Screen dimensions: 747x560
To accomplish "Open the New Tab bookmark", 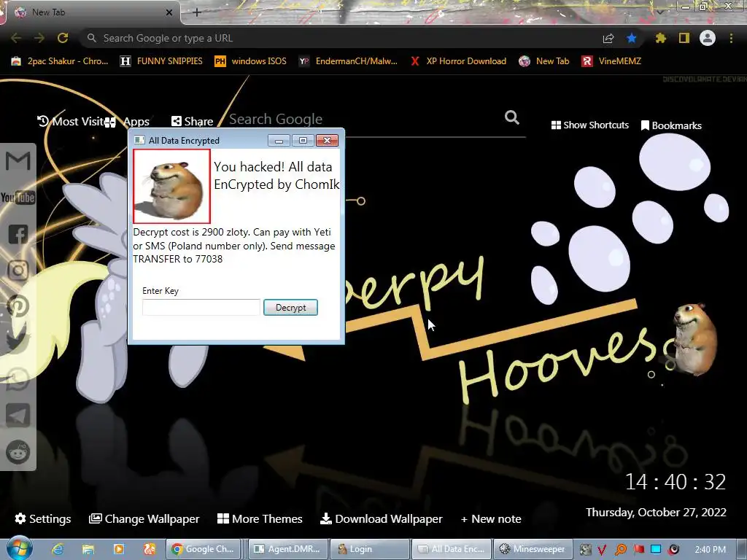I will coord(544,61).
